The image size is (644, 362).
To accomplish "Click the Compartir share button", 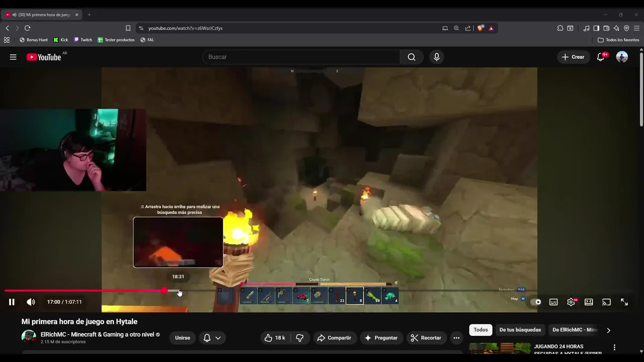I will pos(334,338).
